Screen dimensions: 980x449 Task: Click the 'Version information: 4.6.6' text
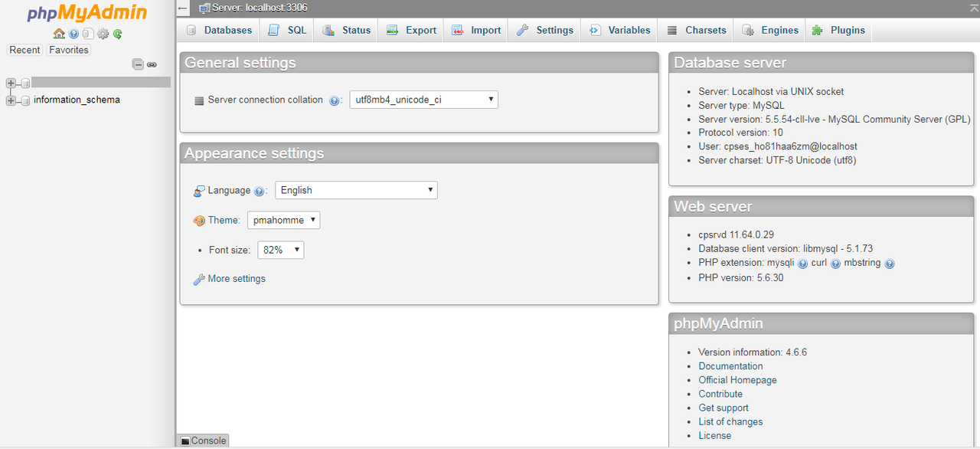[753, 352]
